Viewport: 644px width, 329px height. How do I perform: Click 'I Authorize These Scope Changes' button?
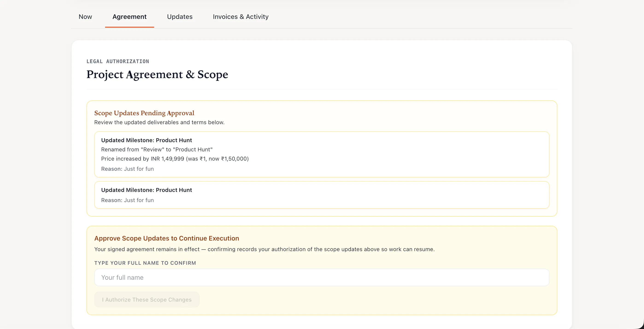[x=147, y=300]
